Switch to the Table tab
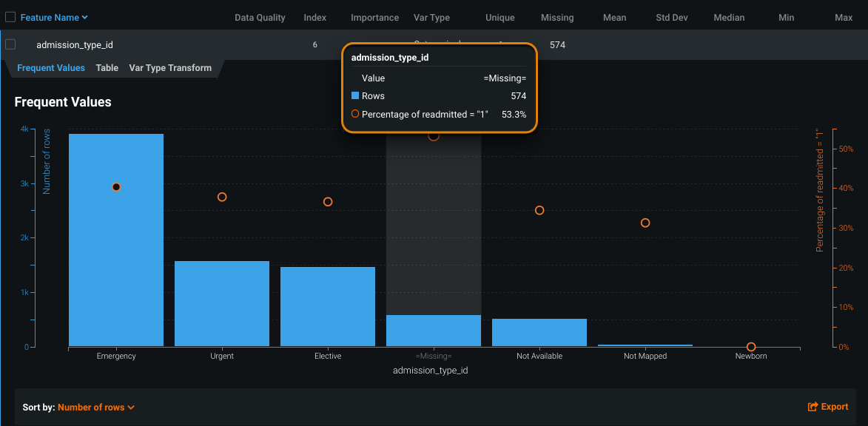 click(x=107, y=68)
